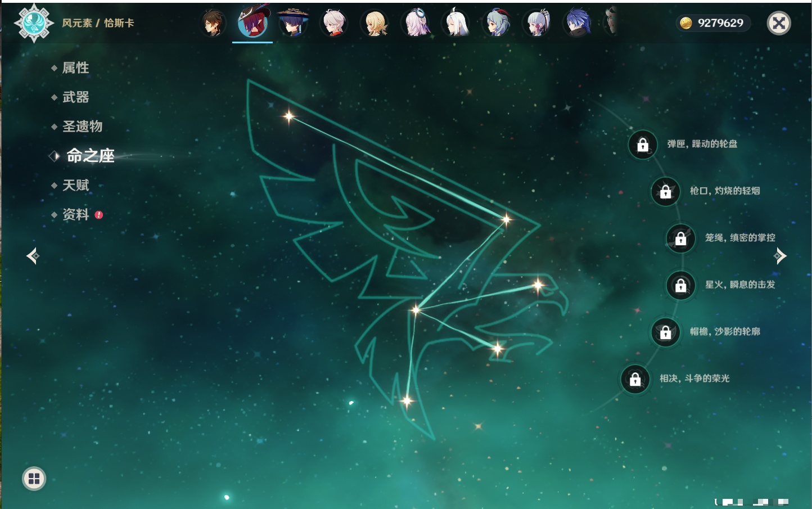Open the 属性 attributes tab
The width and height of the screenshot is (812, 509).
click(75, 68)
